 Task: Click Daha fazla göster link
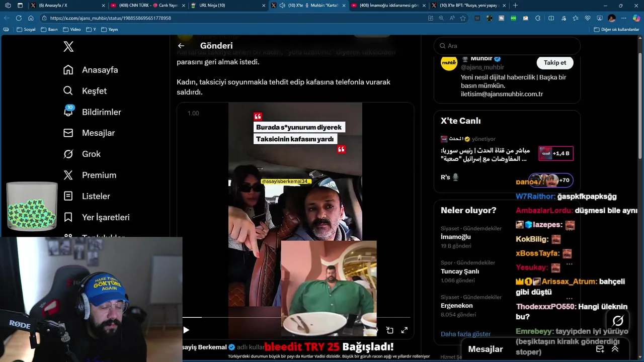465,334
